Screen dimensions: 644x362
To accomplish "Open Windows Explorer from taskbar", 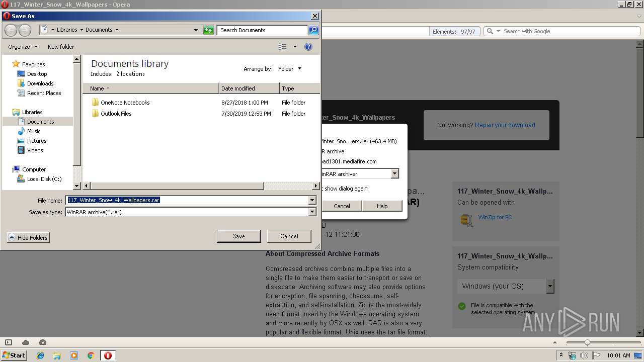I will (x=57, y=355).
